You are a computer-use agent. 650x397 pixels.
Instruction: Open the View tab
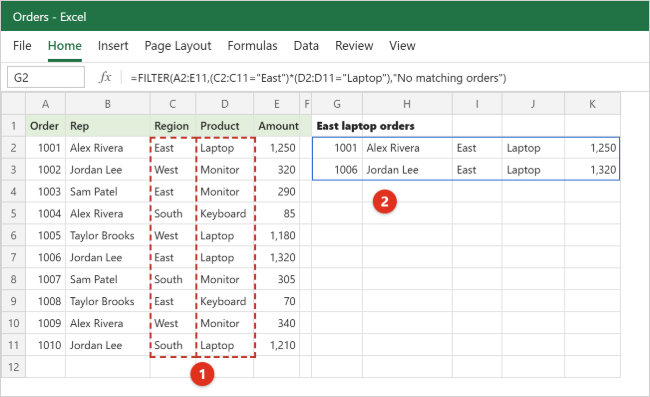coord(402,46)
